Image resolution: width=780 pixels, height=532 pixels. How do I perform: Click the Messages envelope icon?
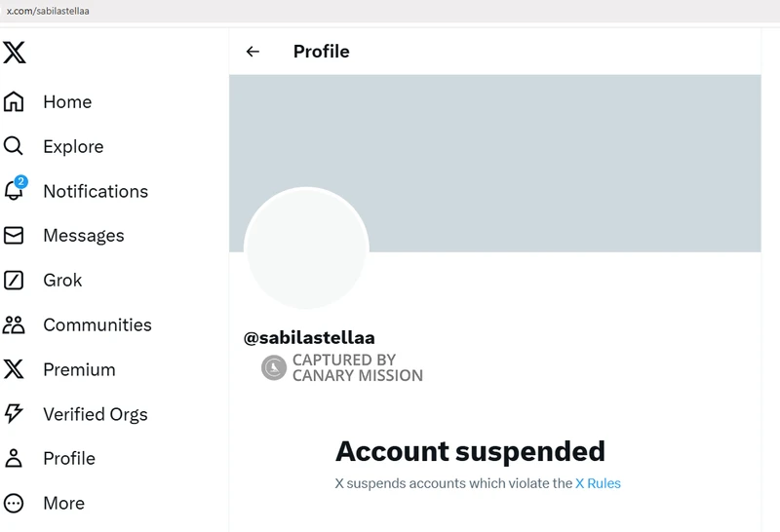(14, 235)
